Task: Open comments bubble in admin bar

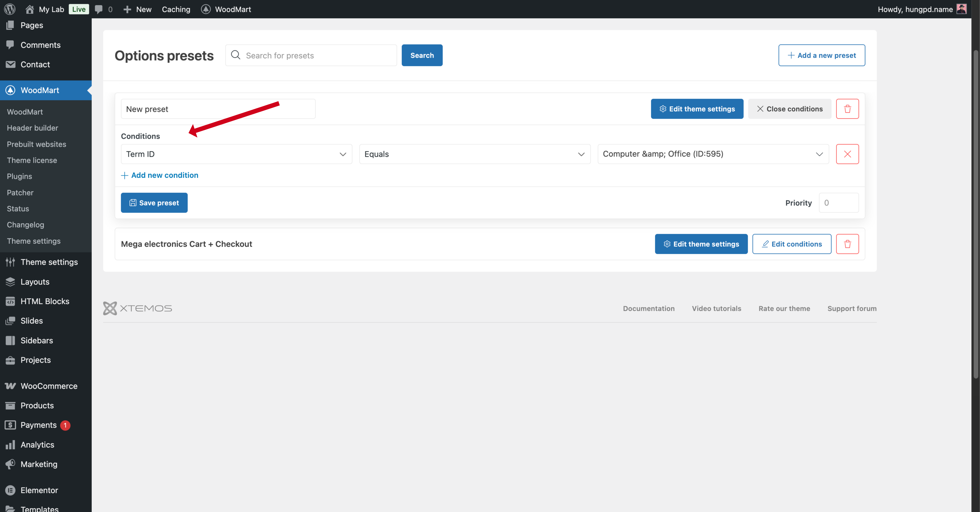Action: [x=103, y=9]
